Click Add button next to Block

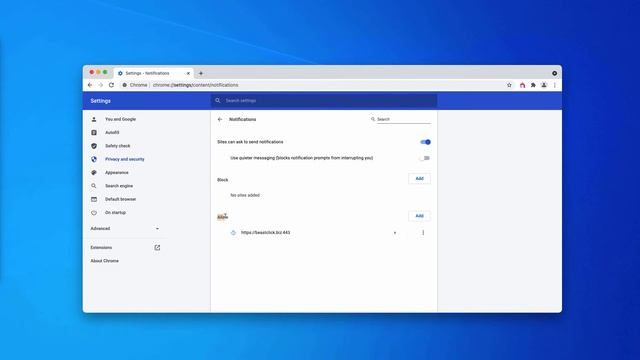tap(419, 178)
